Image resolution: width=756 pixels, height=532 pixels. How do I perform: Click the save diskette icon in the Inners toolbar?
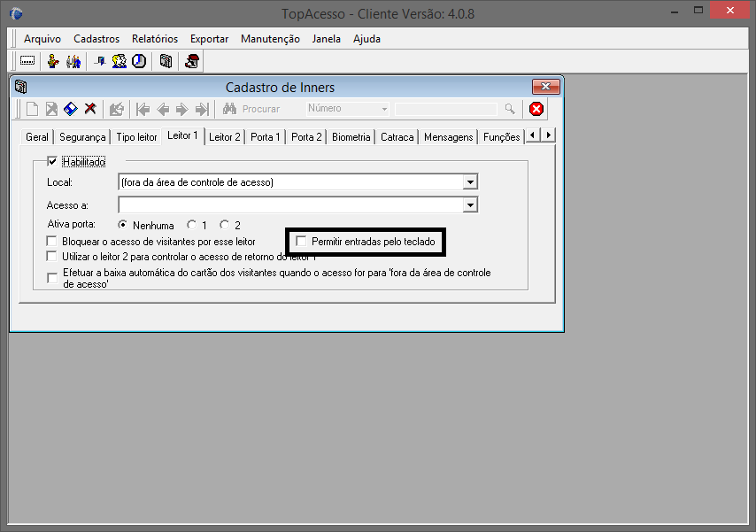[71, 109]
